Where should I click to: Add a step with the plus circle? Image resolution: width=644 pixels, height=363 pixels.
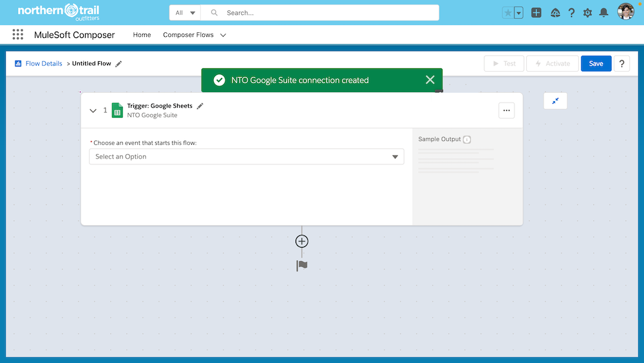pyautogui.click(x=302, y=241)
